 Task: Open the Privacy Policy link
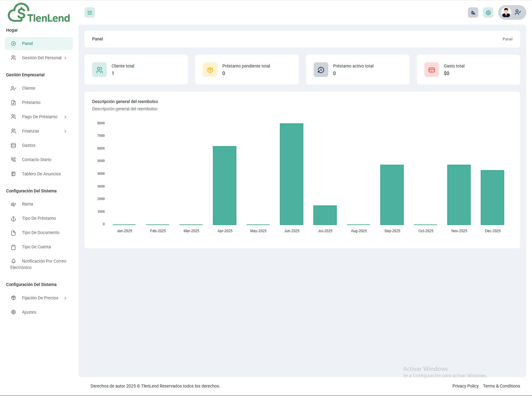(x=465, y=386)
